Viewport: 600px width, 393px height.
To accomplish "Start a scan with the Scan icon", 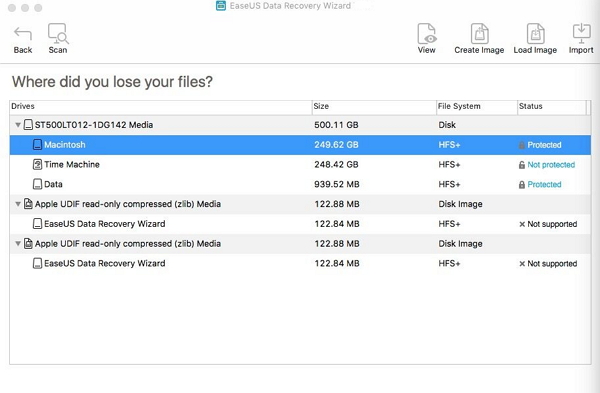I will [x=58, y=34].
